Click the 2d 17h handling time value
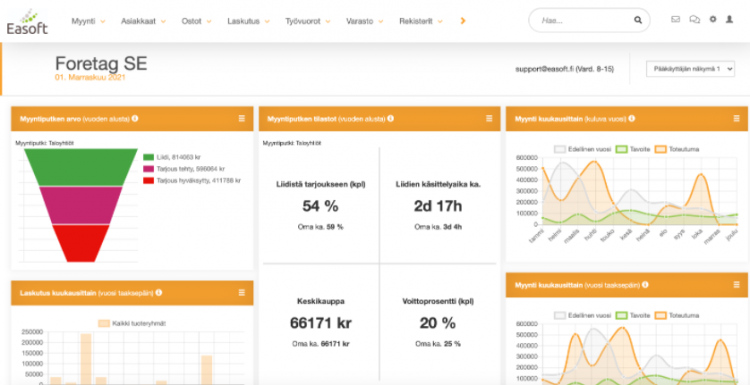This screenshot has width=750, height=385. [x=438, y=206]
